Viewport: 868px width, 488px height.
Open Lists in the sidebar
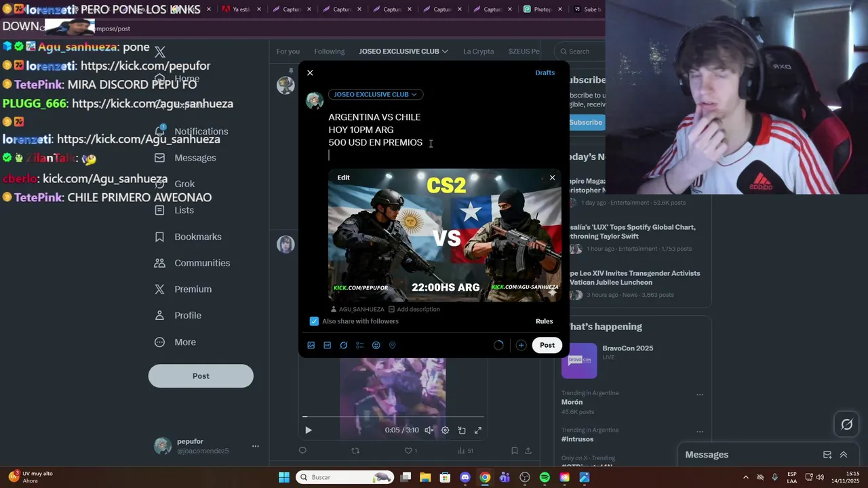click(174, 210)
